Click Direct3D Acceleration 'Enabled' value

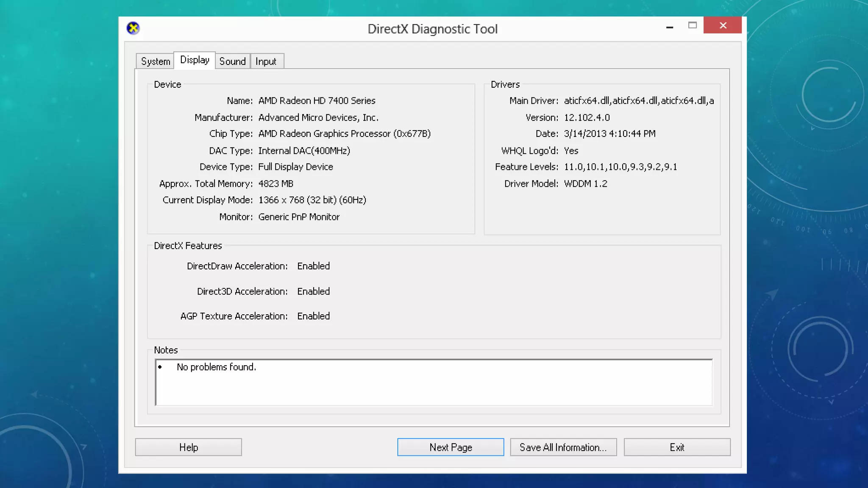314,291
